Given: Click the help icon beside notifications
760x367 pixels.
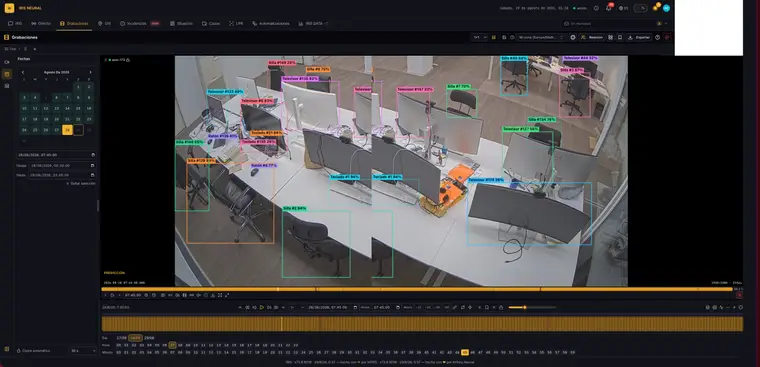Looking at the screenshot, I should pos(596,8).
